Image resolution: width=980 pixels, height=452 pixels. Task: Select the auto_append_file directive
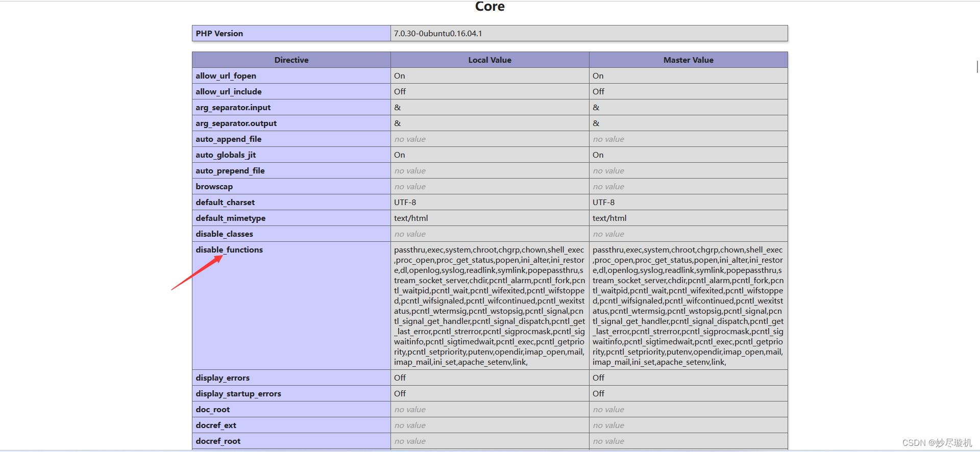tap(229, 139)
